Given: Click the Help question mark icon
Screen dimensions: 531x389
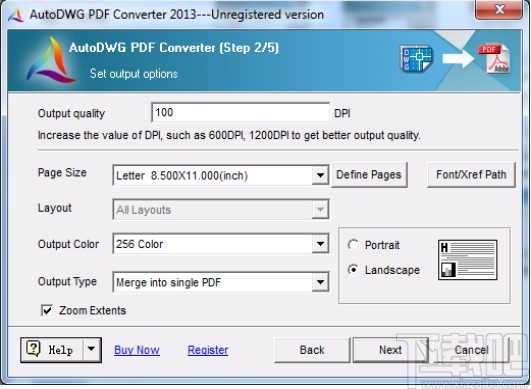Looking at the screenshot, I should (x=34, y=349).
